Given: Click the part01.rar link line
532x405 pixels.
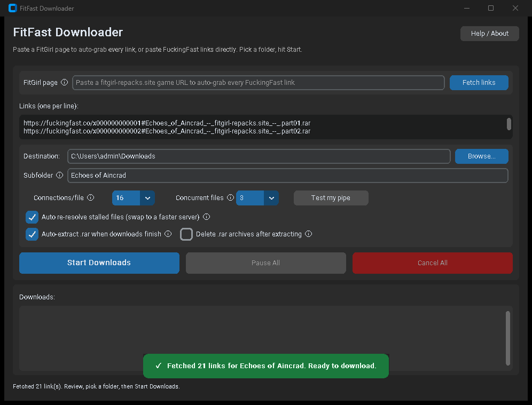Looking at the screenshot, I should click(x=167, y=123).
